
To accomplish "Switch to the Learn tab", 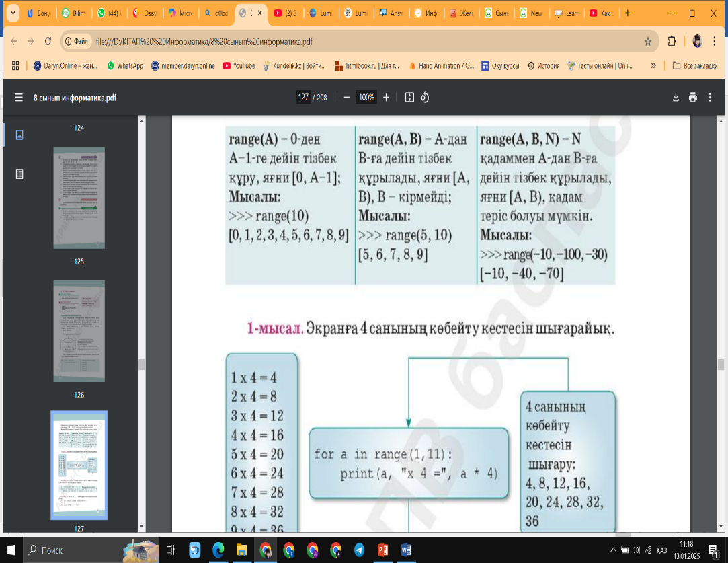I will pos(566,13).
